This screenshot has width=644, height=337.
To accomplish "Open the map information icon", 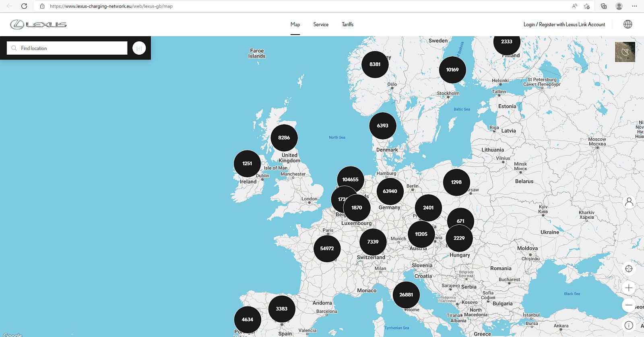I will [x=629, y=325].
